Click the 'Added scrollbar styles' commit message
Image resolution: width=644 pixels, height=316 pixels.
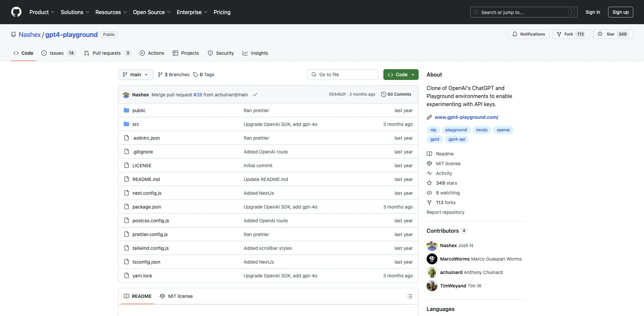coord(268,248)
